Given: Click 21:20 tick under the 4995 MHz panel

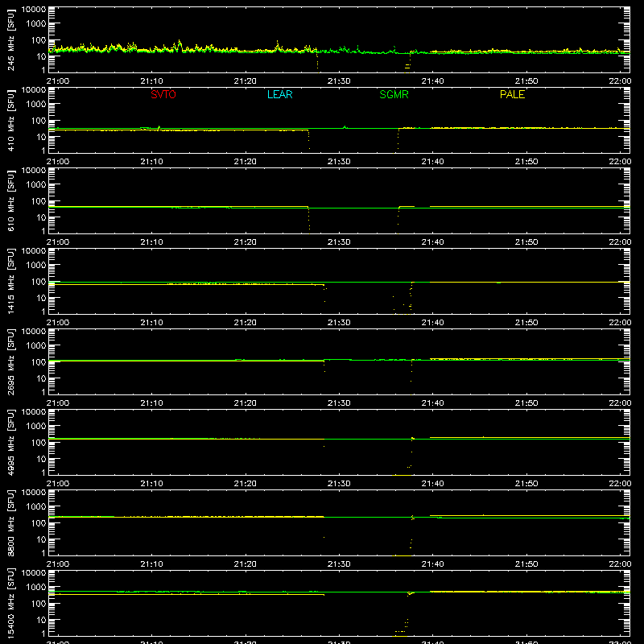Looking at the screenshot, I should click(246, 484).
